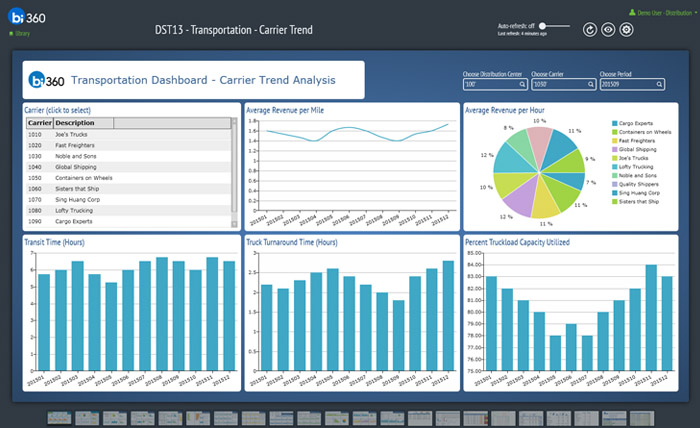This screenshot has height=428, width=700.
Task: Click Noble and Sons legend entry
Action: click(x=634, y=175)
